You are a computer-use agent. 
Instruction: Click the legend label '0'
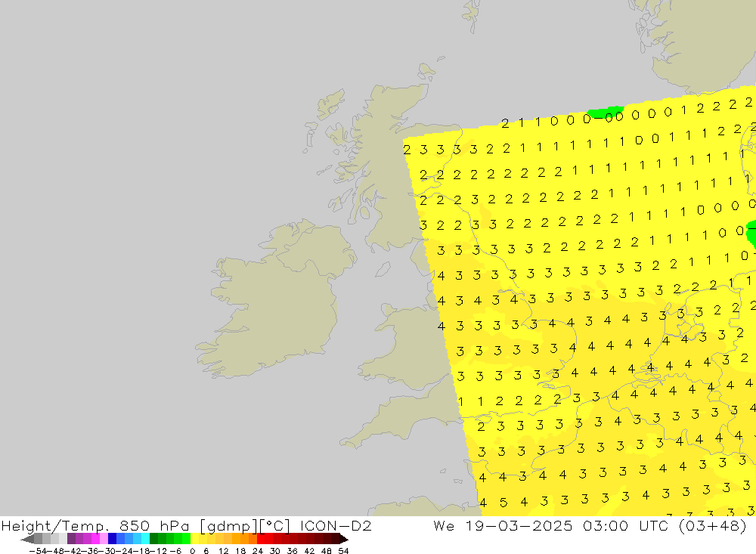click(x=192, y=551)
